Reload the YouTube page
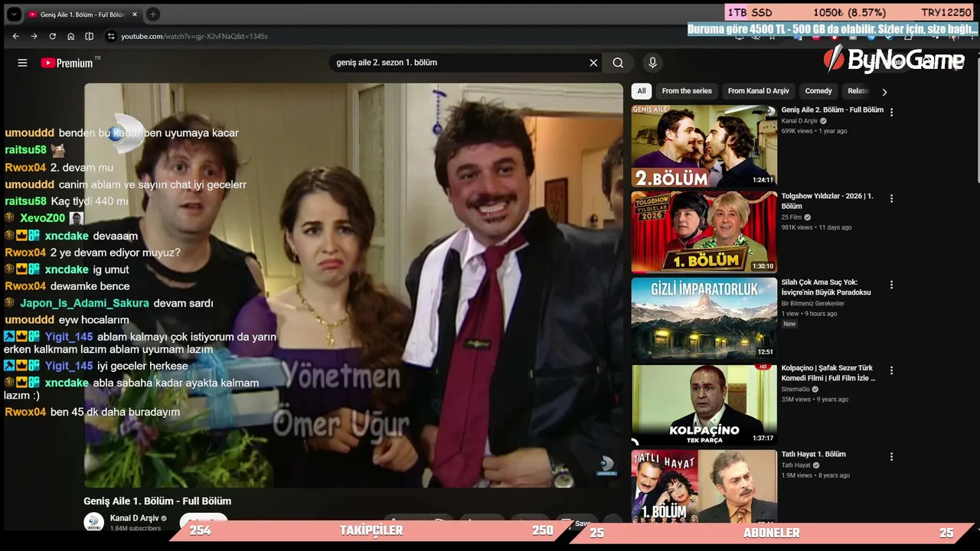The width and height of the screenshot is (980, 551). coord(52,36)
